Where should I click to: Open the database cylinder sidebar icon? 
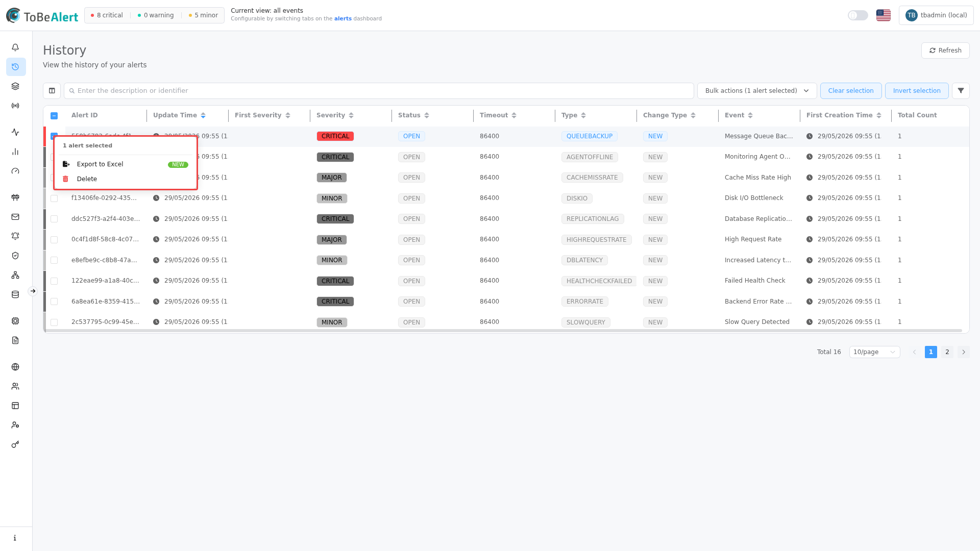(x=15, y=294)
